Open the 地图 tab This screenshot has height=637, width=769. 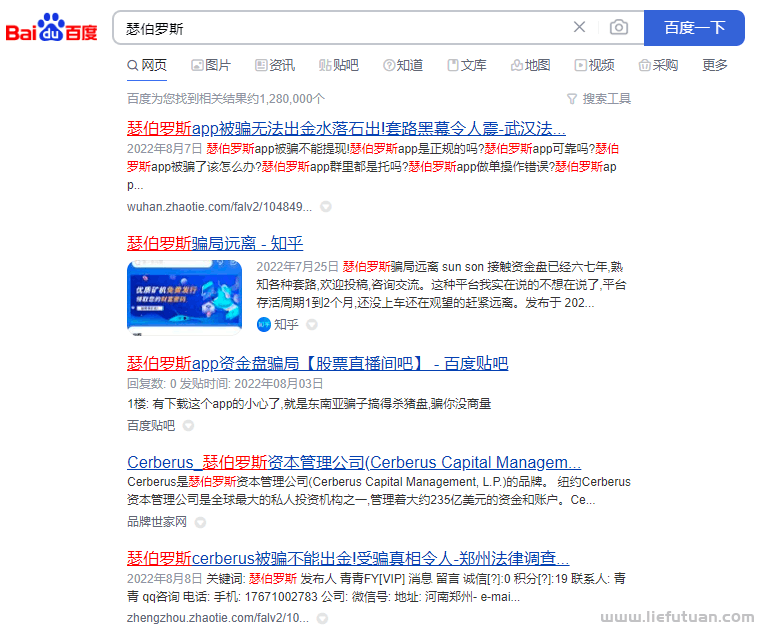531,65
